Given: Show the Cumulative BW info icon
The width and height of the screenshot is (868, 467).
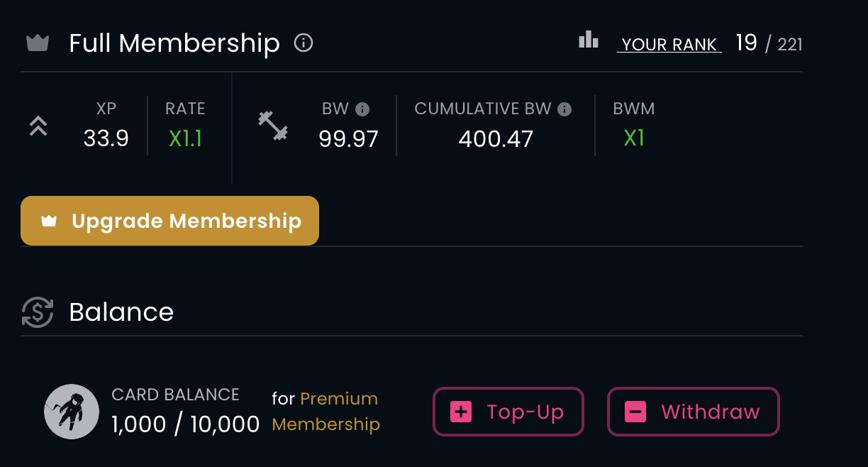Looking at the screenshot, I should [564, 109].
